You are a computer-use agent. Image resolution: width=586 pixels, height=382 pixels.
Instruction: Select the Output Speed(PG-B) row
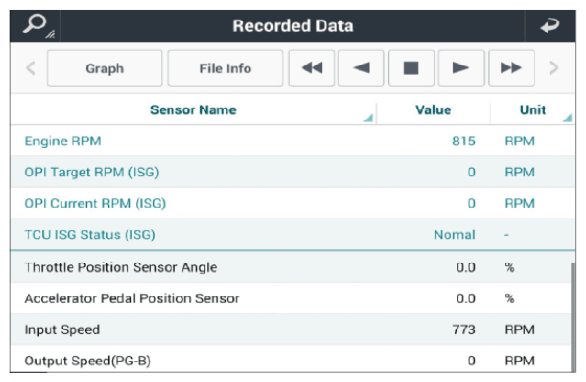pyautogui.click(x=291, y=359)
